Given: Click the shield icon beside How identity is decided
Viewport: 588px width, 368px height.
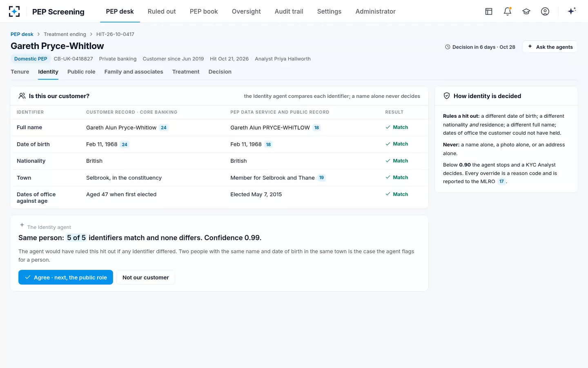Looking at the screenshot, I should pos(447,96).
